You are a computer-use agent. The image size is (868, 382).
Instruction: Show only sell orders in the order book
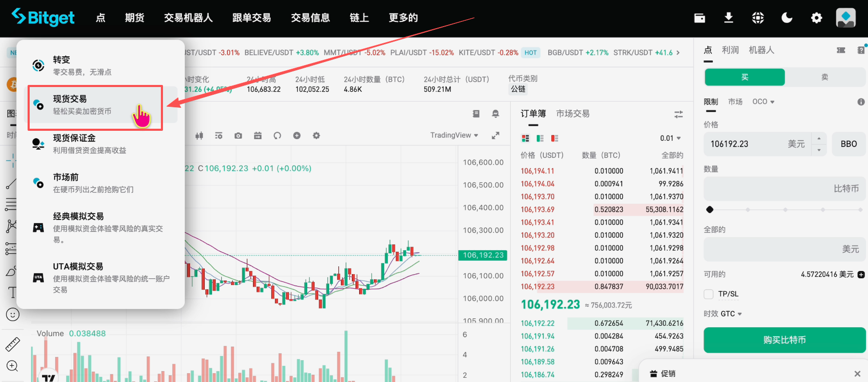(x=555, y=138)
